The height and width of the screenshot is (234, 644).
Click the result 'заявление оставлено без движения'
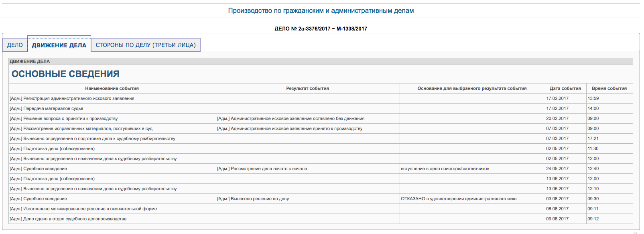(x=291, y=118)
